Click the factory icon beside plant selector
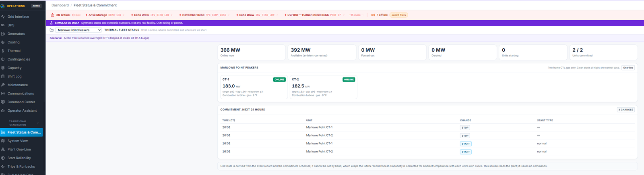644x175 pixels. [x=52, y=30]
